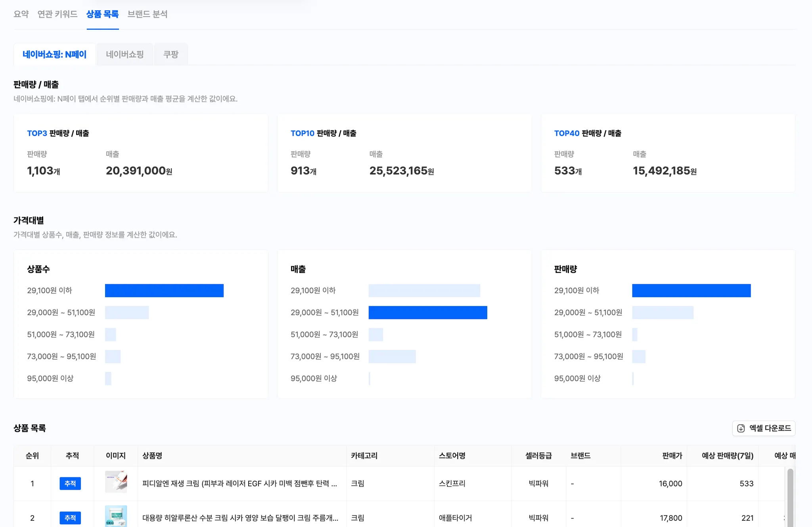Image resolution: width=812 pixels, height=527 pixels.
Task: Click the table's vertical scrollbar
Action: 790,496
